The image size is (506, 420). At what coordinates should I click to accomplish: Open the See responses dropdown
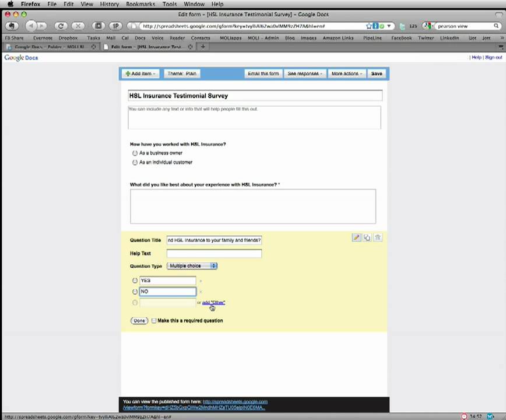coord(305,73)
